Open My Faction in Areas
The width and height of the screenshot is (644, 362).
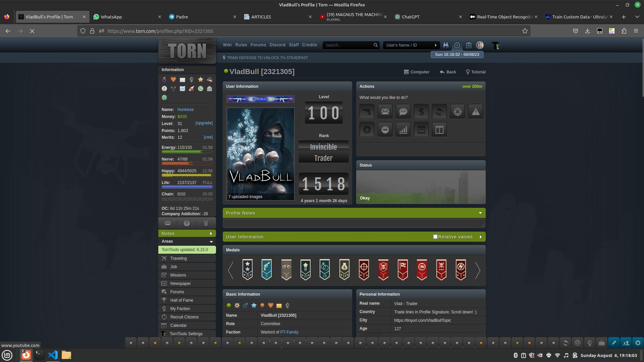(187, 309)
